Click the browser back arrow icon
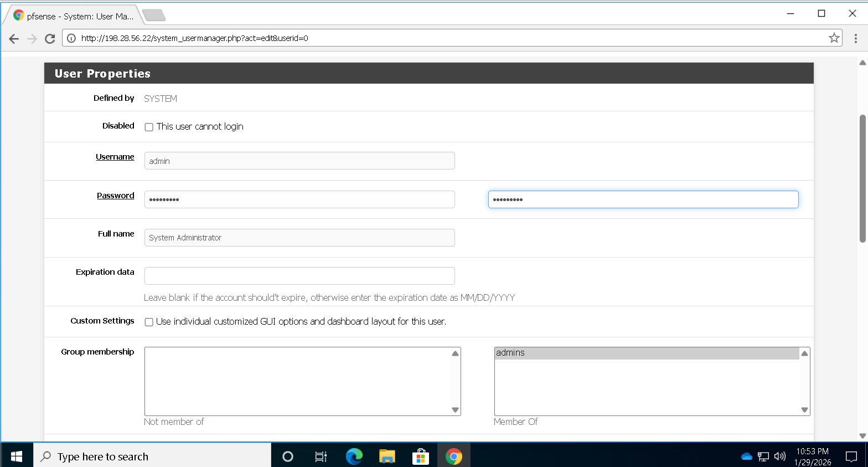The width and height of the screenshot is (868, 467). [14, 38]
